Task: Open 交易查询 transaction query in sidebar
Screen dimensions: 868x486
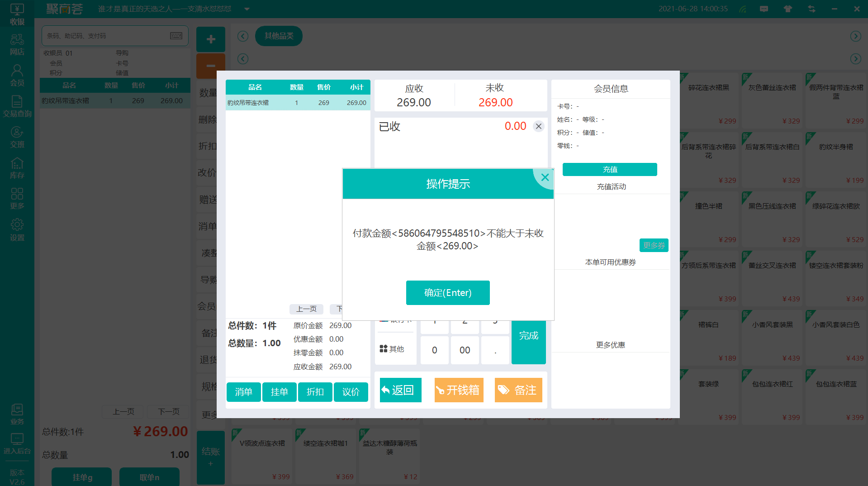Action: (x=17, y=107)
